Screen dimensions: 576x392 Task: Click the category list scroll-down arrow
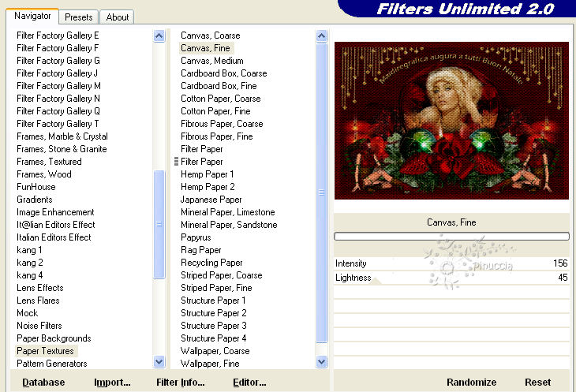[159, 362]
